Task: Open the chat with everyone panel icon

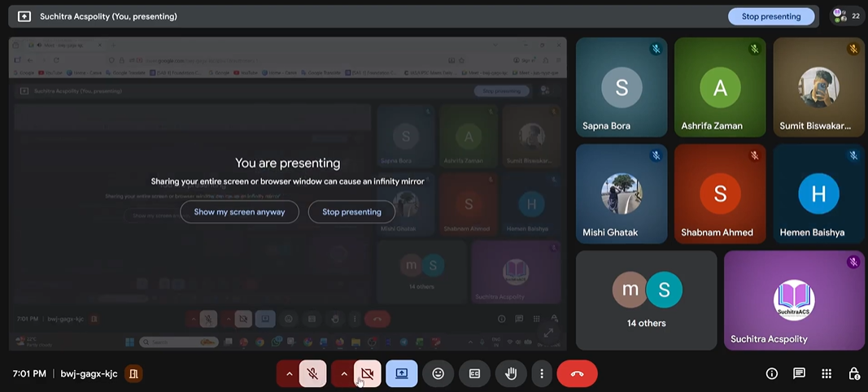Action: click(799, 374)
